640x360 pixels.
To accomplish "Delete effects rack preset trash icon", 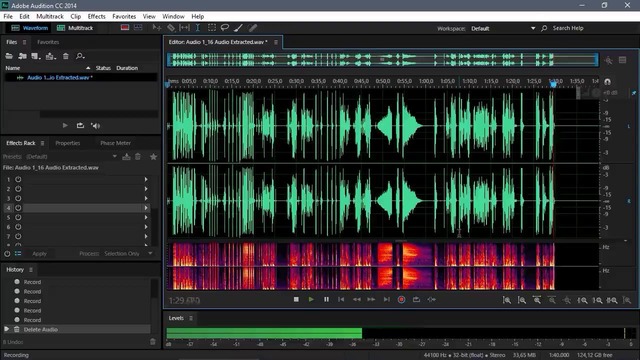I will [138, 157].
